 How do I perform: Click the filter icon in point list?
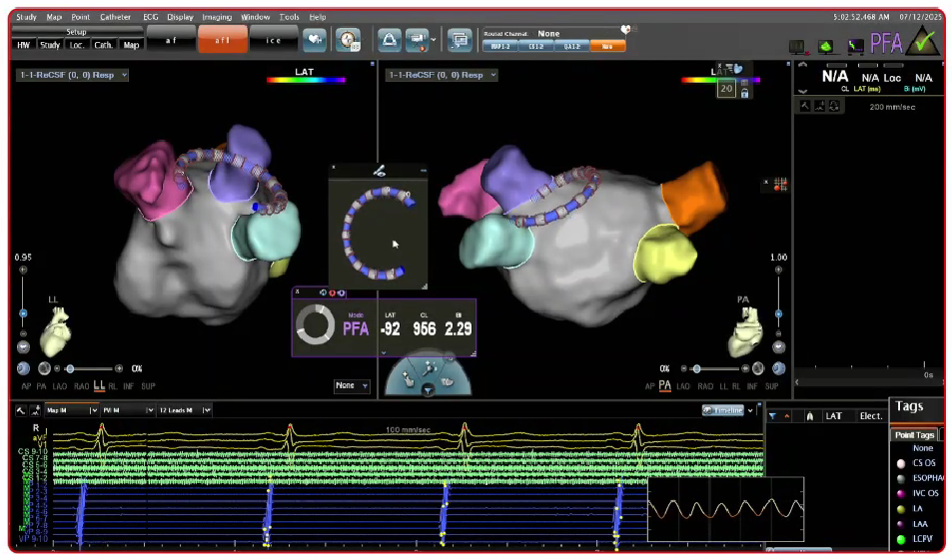coord(773,415)
